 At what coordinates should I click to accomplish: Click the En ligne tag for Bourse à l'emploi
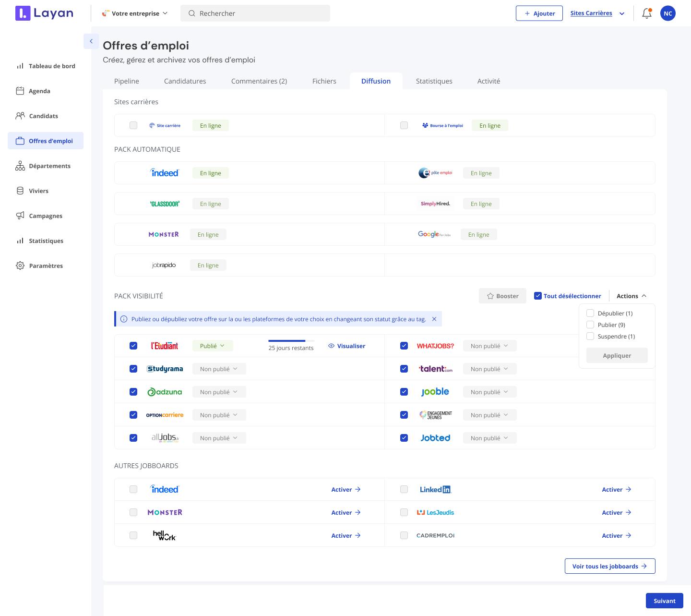pos(490,125)
